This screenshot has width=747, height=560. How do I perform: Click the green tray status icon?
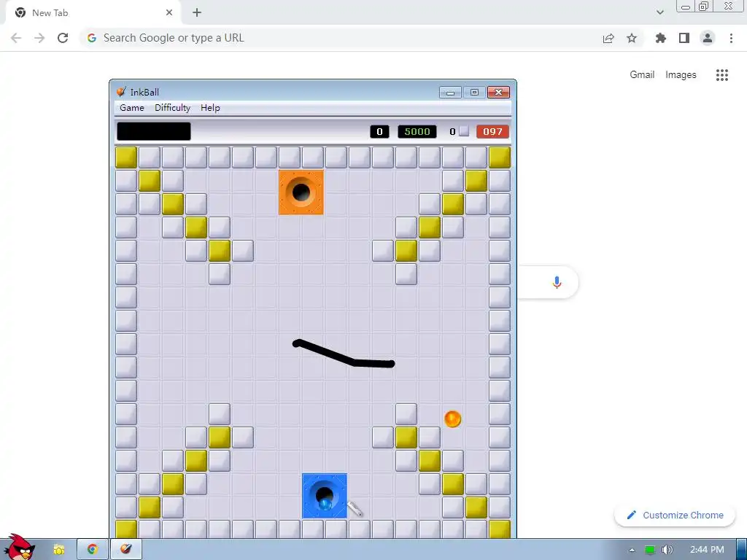[x=650, y=550]
